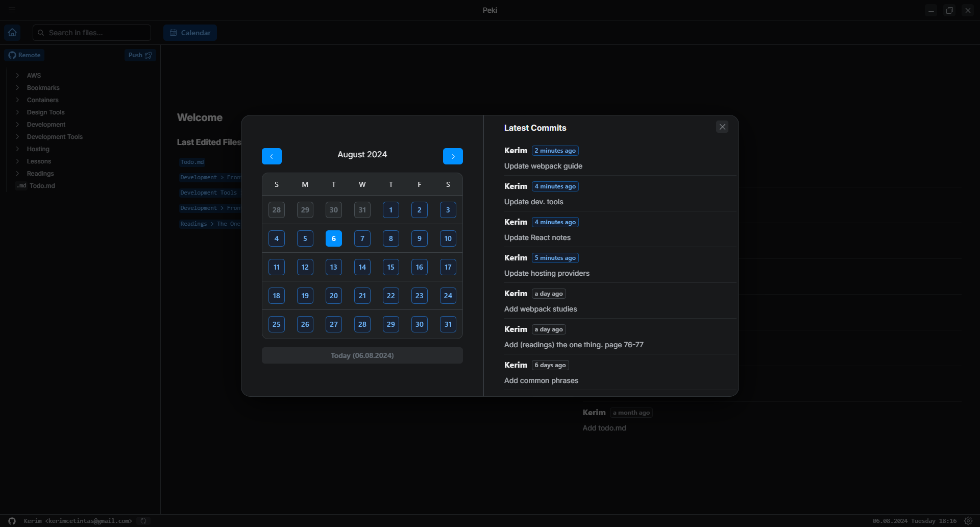Select August 15 in the calendar
The height and width of the screenshot is (527, 980).
(391, 267)
